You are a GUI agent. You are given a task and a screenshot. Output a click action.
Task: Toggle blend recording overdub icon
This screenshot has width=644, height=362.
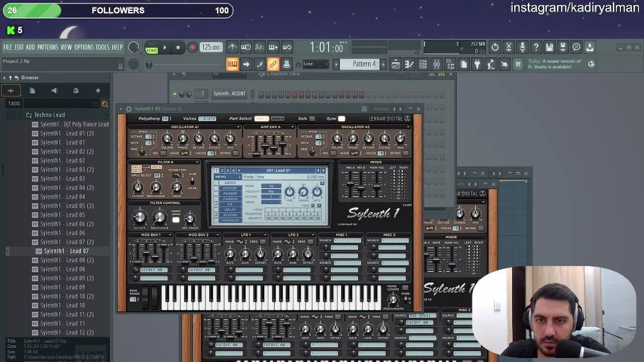[x=273, y=47]
